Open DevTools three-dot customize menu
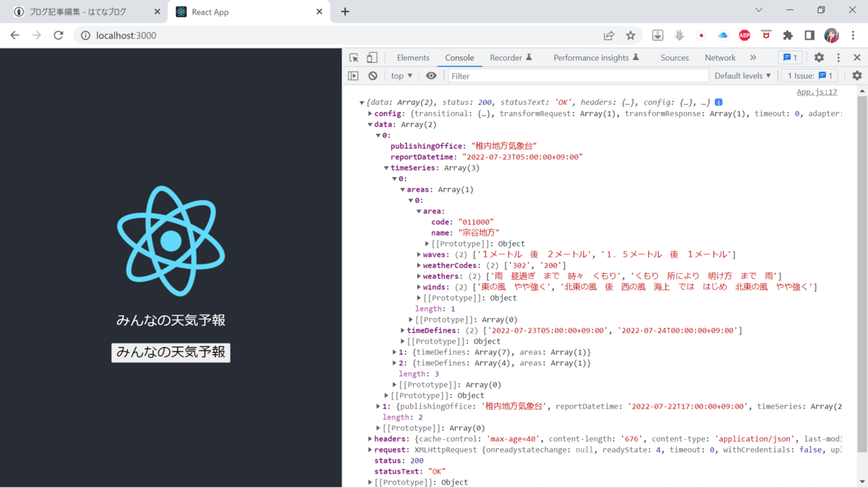The width and height of the screenshot is (868, 488). click(x=838, y=58)
